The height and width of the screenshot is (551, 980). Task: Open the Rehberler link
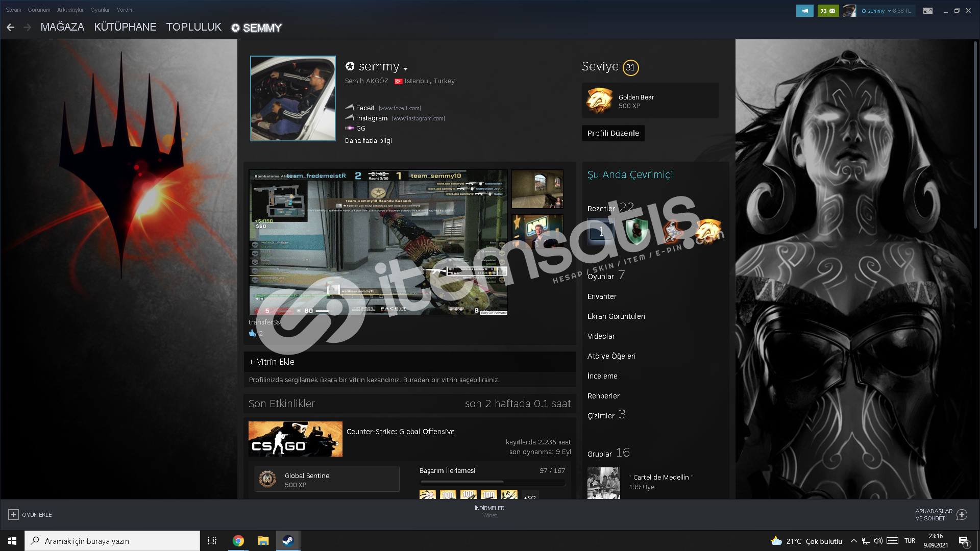[603, 396]
